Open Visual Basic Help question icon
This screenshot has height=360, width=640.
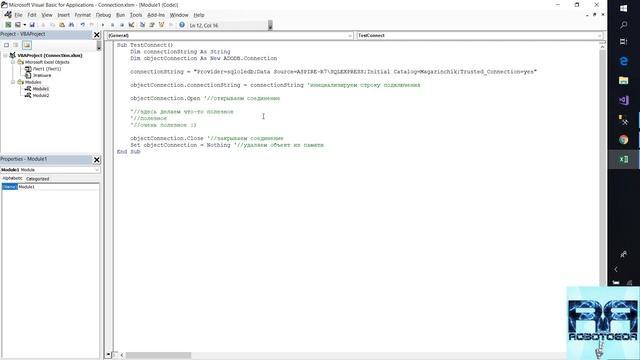[x=182, y=25]
